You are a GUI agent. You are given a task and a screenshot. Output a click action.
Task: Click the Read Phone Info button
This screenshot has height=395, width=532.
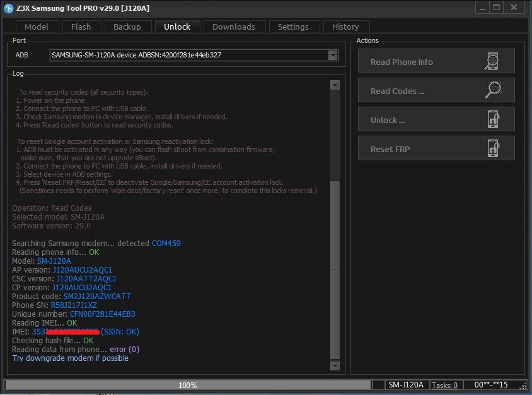(436, 61)
